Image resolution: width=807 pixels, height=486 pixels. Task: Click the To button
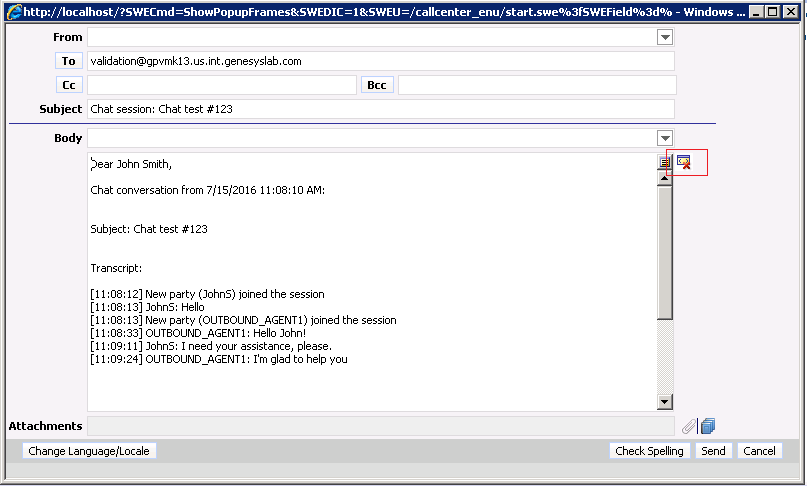click(68, 61)
